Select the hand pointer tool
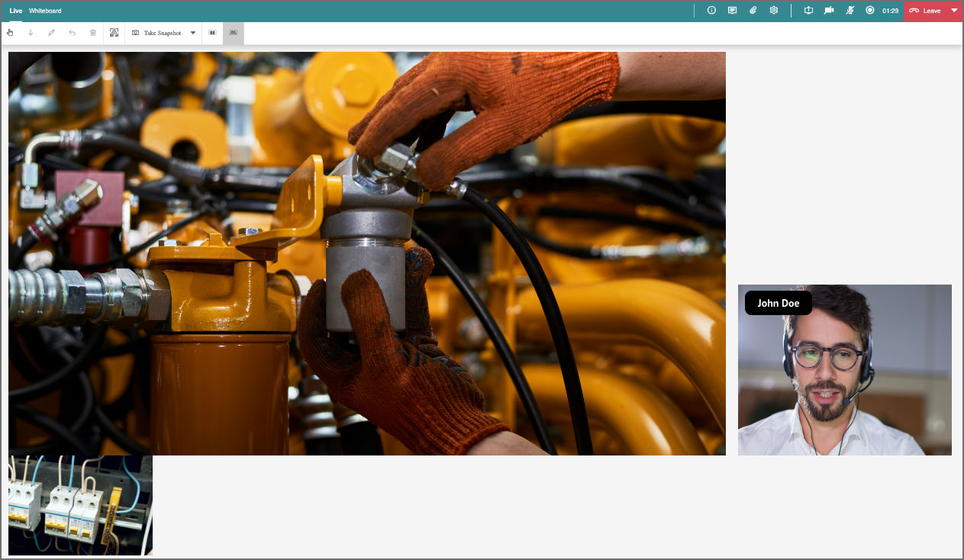Viewport: 964px width, 560px height. coord(10,33)
